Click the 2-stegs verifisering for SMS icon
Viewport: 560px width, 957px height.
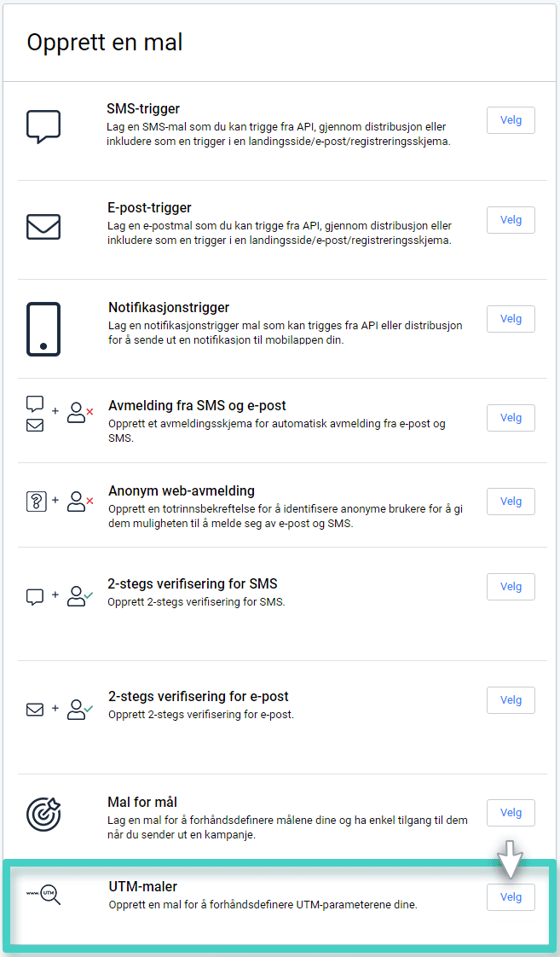(59, 596)
